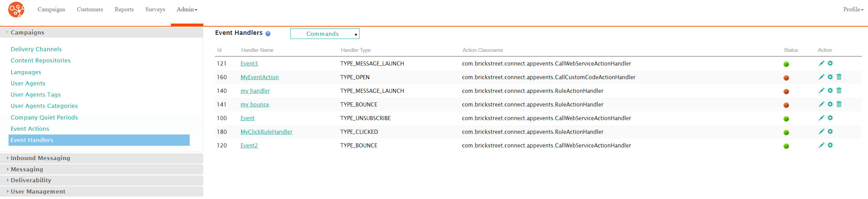
Task: Select Content Repositories in sidebar
Action: point(41,60)
